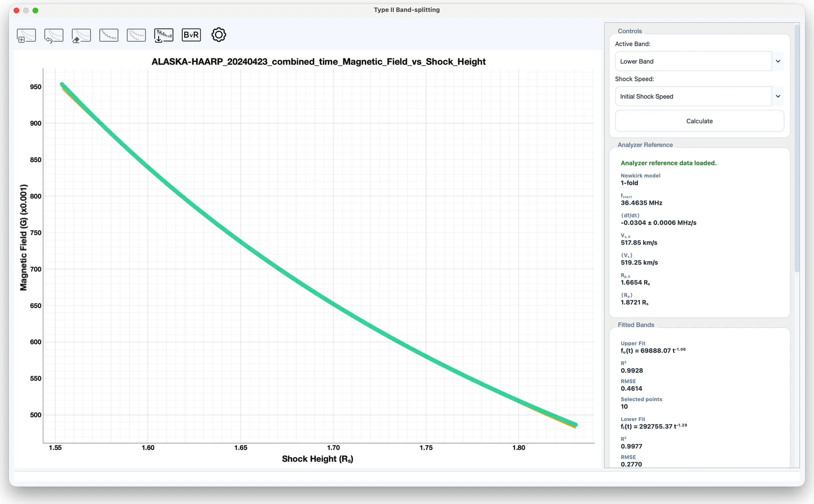
Task: Click the Upper Fit R² value 0.9928
Action: (x=631, y=371)
